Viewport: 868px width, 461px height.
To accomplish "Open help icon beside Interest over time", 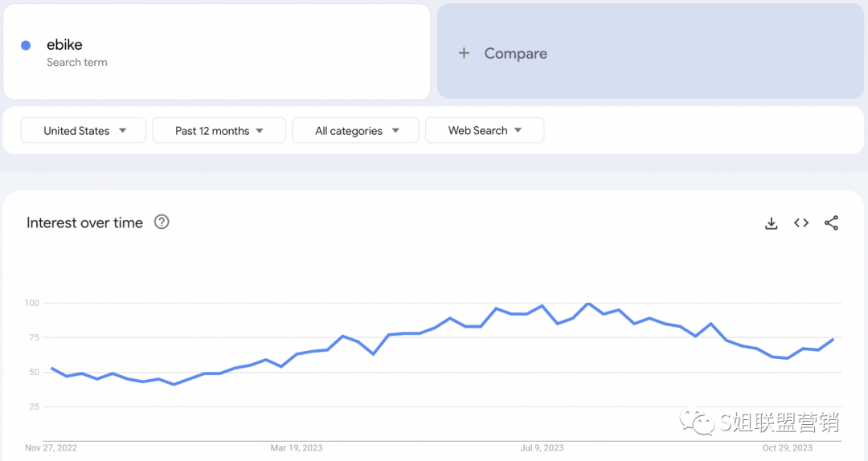I will coord(162,222).
